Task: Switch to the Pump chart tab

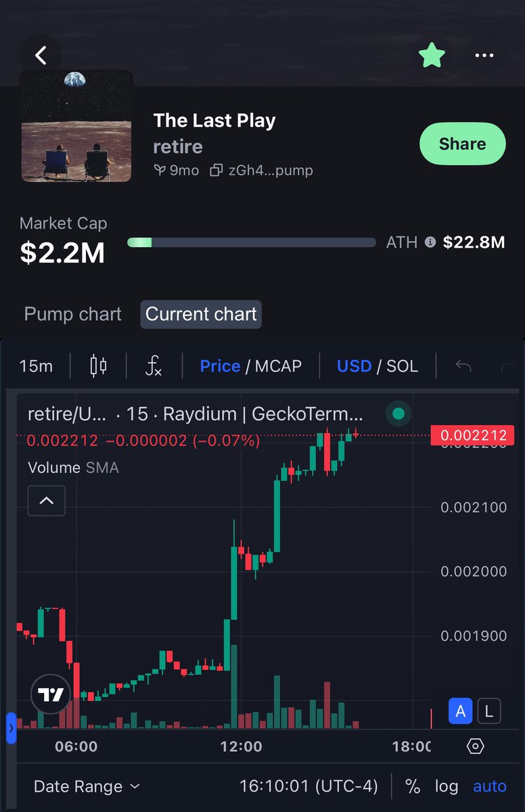Action: [73, 315]
